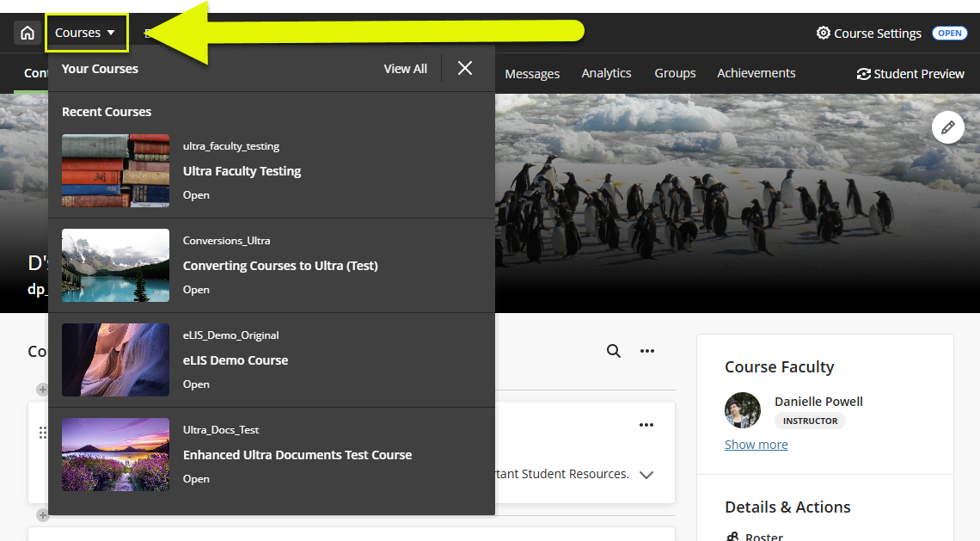This screenshot has height=541, width=980.
Task: Expand the Important Student Resources chevron
Action: point(646,474)
